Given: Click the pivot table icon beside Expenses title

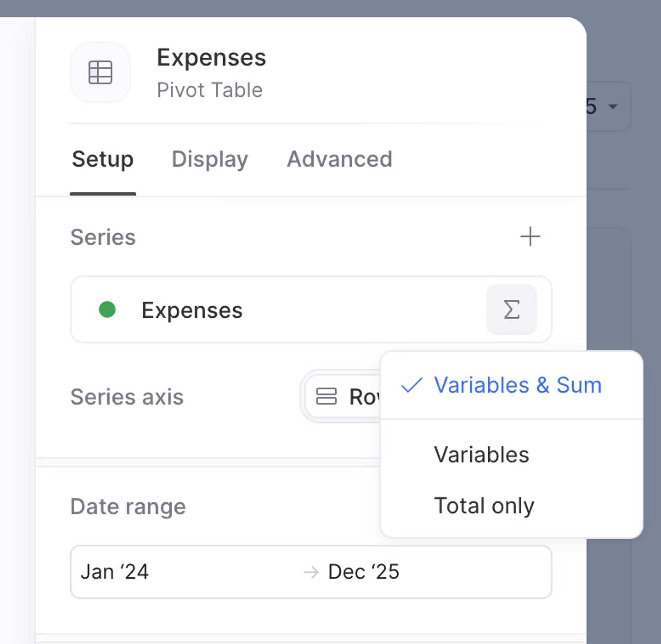Looking at the screenshot, I should pos(100,73).
